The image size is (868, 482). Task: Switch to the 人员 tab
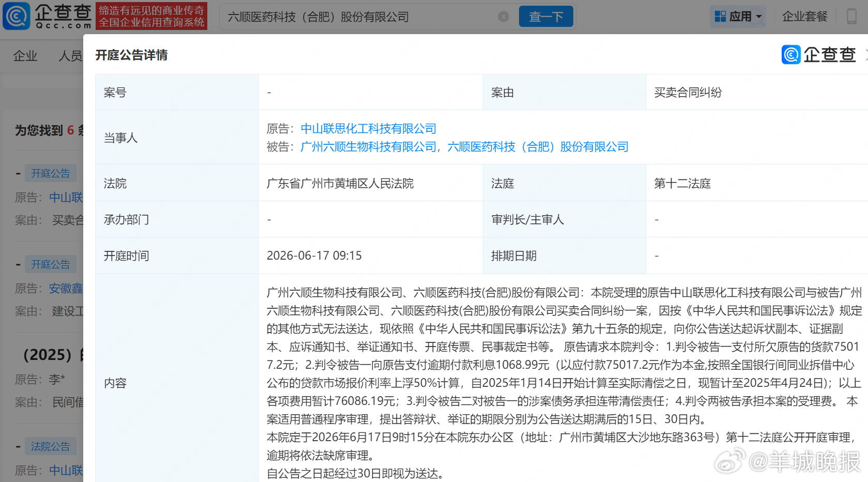pyautogui.click(x=70, y=56)
